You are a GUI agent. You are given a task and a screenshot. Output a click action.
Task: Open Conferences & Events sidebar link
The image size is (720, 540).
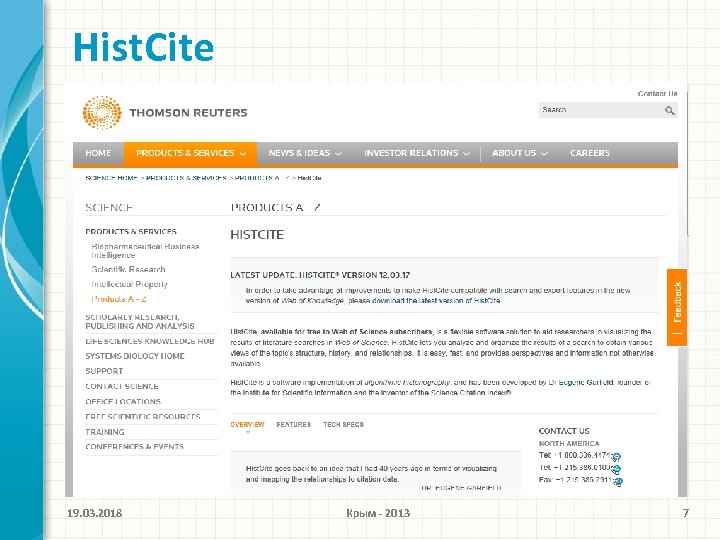(135, 446)
